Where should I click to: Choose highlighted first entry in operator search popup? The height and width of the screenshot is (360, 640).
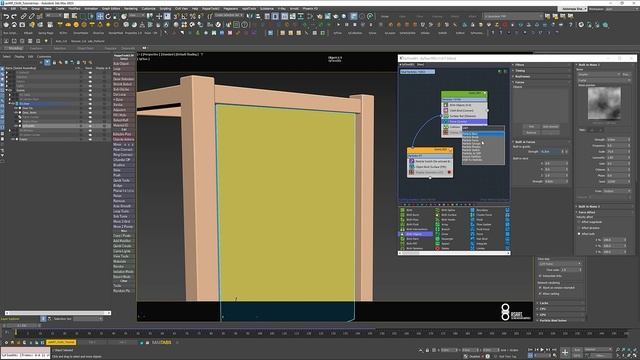click(483, 134)
